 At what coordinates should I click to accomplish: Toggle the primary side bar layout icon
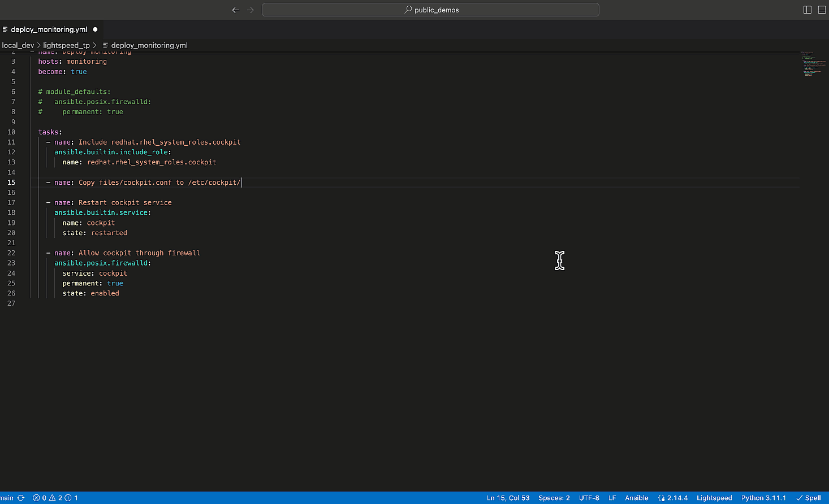point(807,10)
